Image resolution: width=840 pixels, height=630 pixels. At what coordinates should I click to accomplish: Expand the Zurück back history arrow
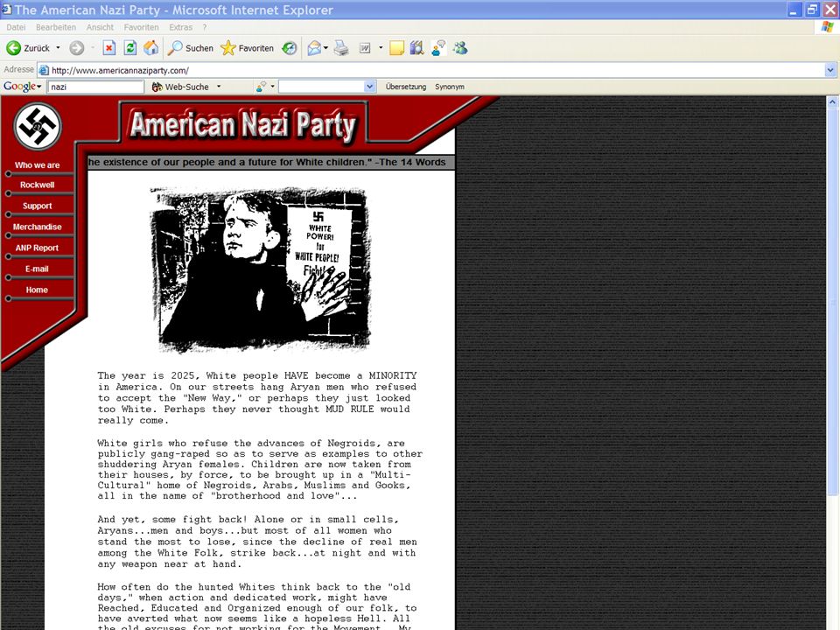click(x=58, y=48)
